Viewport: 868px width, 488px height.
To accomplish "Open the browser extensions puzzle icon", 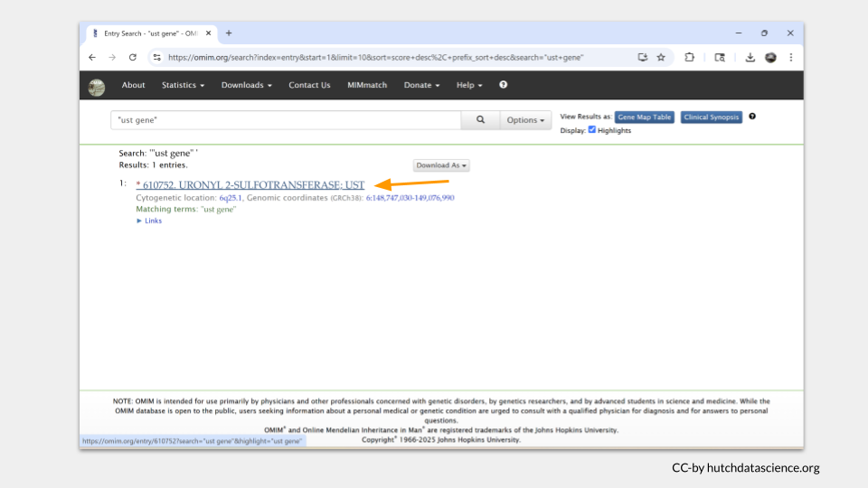I will (x=689, y=58).
